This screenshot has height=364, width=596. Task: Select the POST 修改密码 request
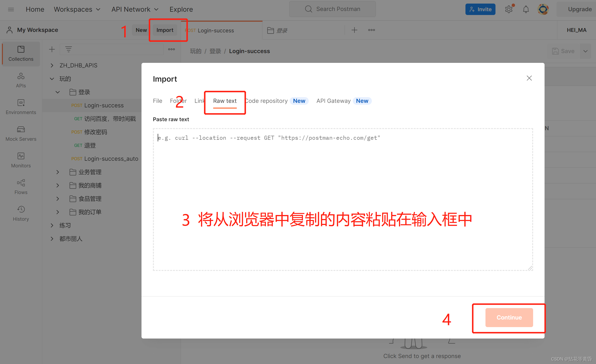(x=89, y=132)
